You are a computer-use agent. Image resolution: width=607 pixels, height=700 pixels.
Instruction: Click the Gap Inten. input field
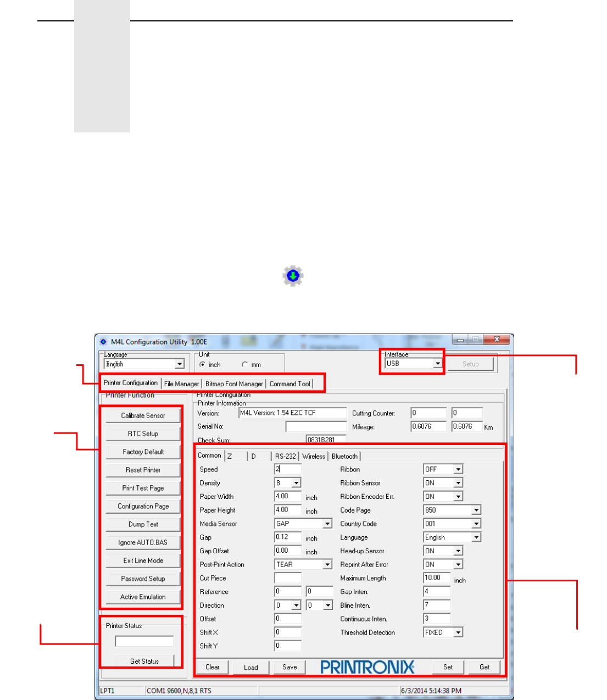[x=437, y=591]
